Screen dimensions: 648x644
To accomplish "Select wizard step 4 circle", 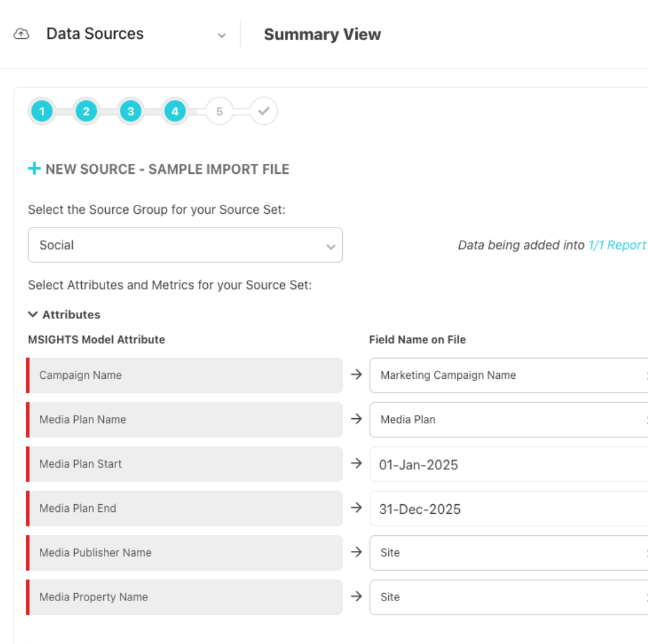I will pos(175,111).
